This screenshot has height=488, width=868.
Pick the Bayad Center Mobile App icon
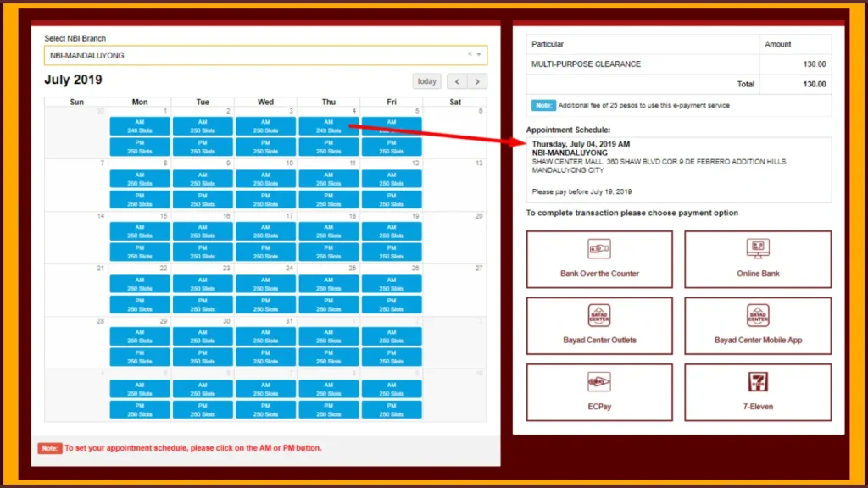tap(758, 315)
